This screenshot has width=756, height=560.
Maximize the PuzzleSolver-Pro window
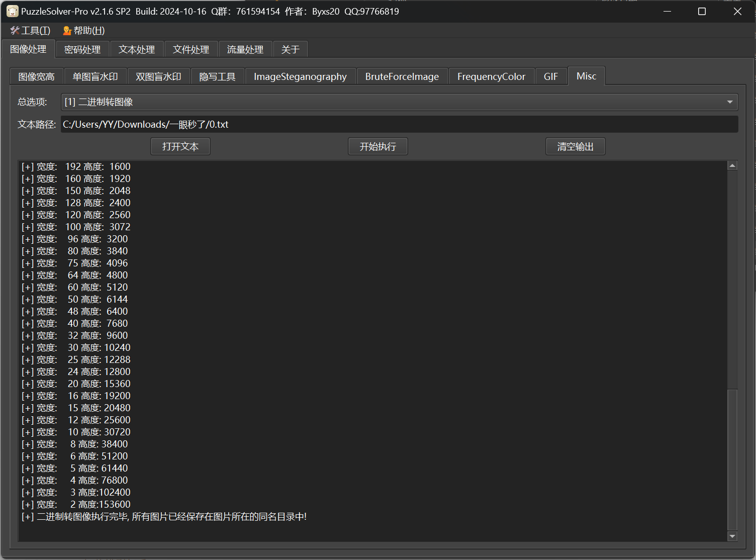click(x=702, y=11)
